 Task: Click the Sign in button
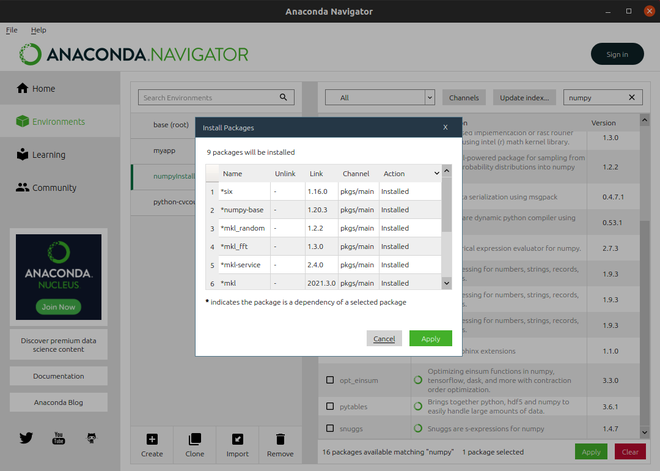click(x=617, y=54)
